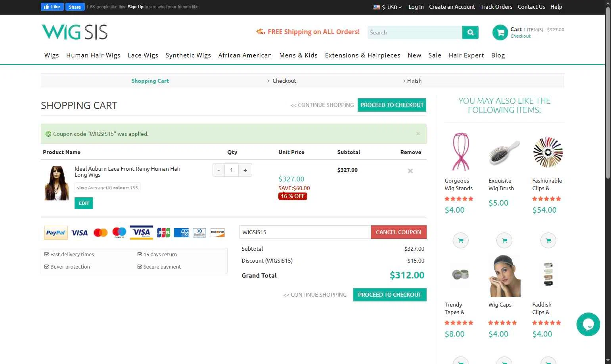The width and height of the screenshot is (611, 364).
Task: Open Gorgeous Wig Stands product image
Action: [x=460, y=152]
